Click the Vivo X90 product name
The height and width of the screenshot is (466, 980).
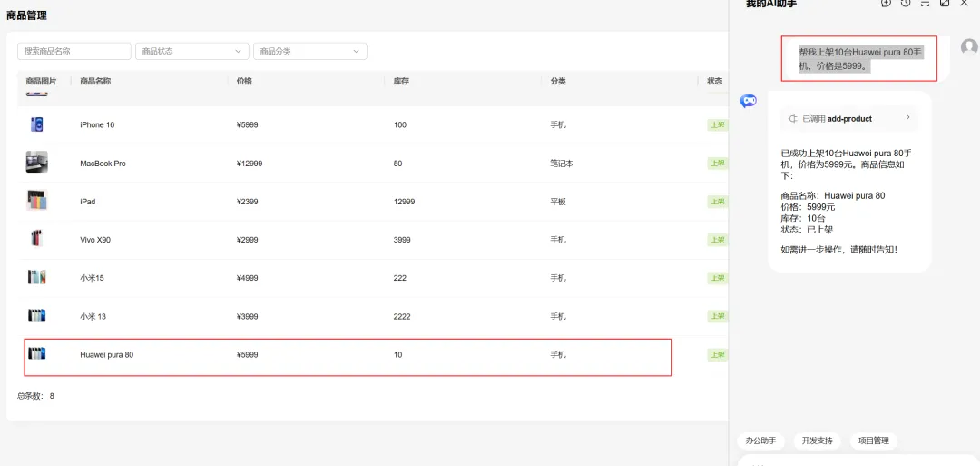(x=95, y=240)
